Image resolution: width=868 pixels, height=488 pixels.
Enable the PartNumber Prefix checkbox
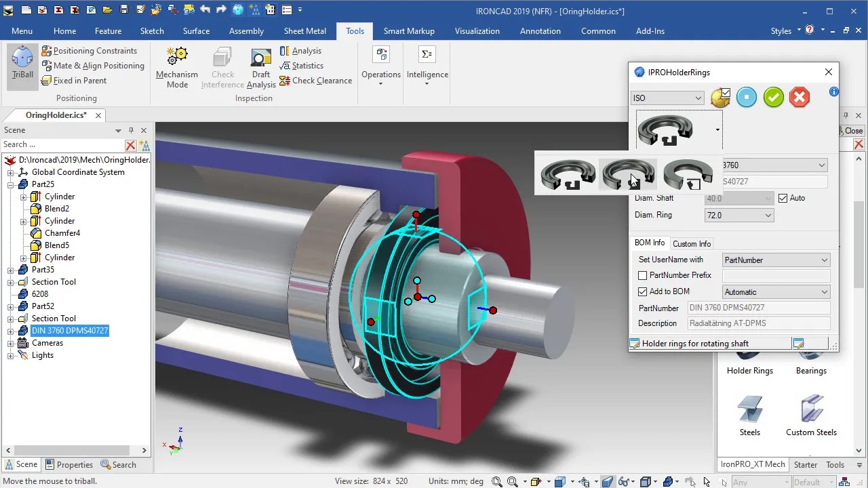pos(643,275)
